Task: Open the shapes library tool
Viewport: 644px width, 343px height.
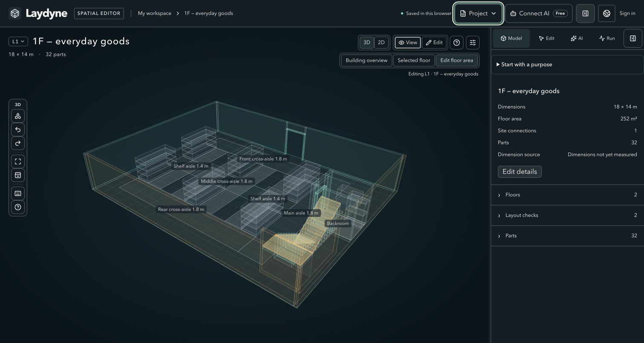Action: (x=18, y=116)
